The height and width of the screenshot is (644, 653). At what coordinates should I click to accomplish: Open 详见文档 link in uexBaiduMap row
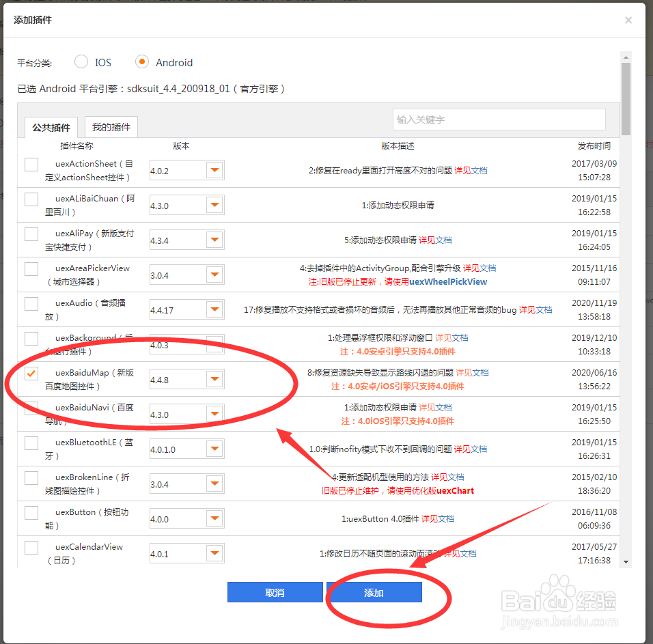pyautogui.click(x=472, y=373)
